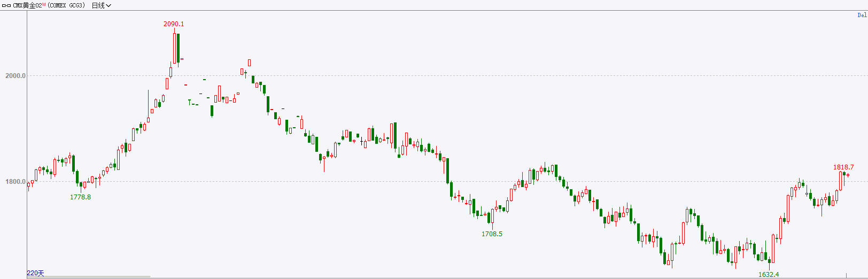
Task: Click the 220天 range label
Action: click(x=35, y=273)
